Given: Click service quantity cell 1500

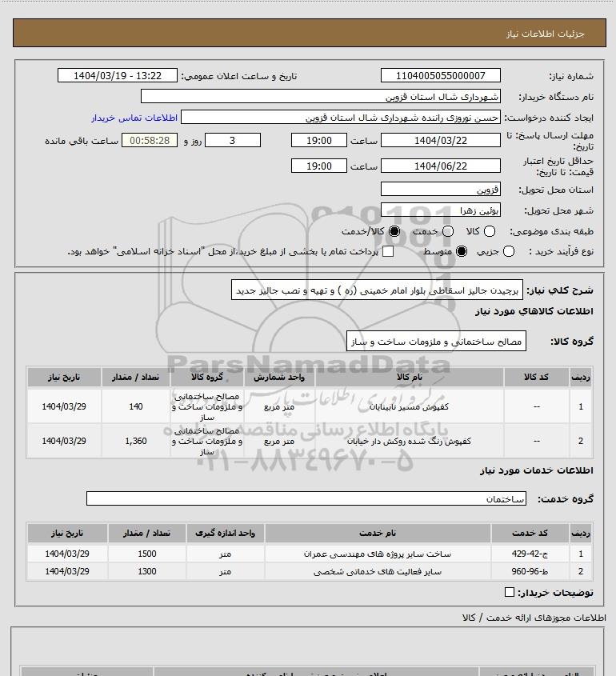Looking at the screenshot, I should [147, 554].
